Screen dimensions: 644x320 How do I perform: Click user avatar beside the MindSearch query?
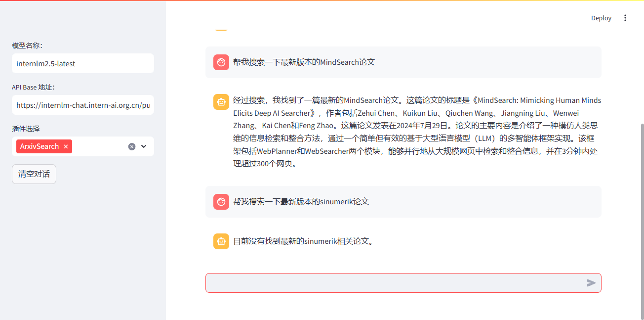[x=221, y=62]
